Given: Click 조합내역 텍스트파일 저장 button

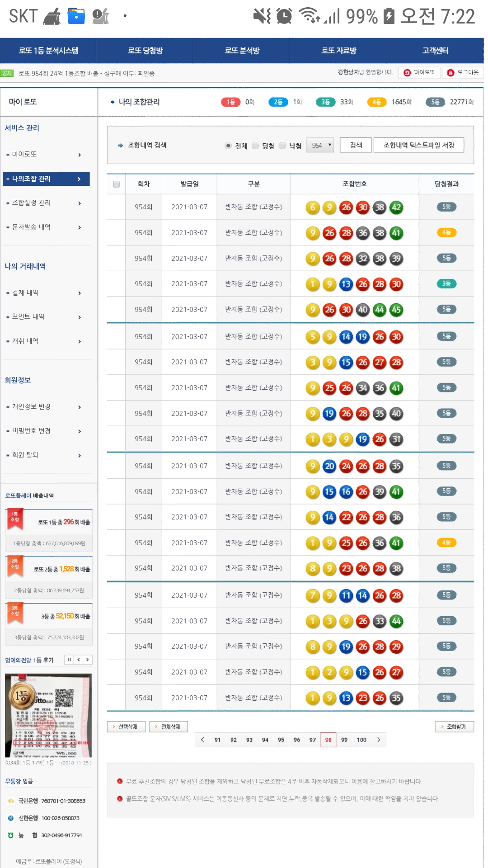Looking at the screenshot, I should point(418,145).
